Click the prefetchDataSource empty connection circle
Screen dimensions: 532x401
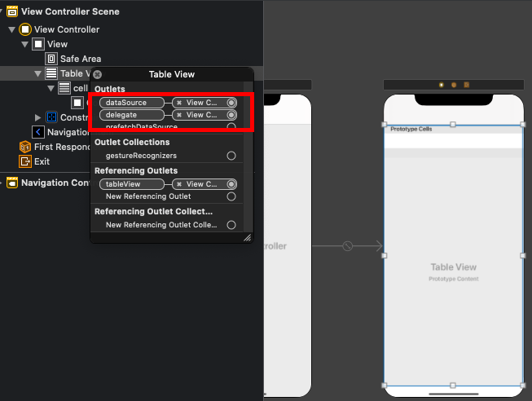231,126
